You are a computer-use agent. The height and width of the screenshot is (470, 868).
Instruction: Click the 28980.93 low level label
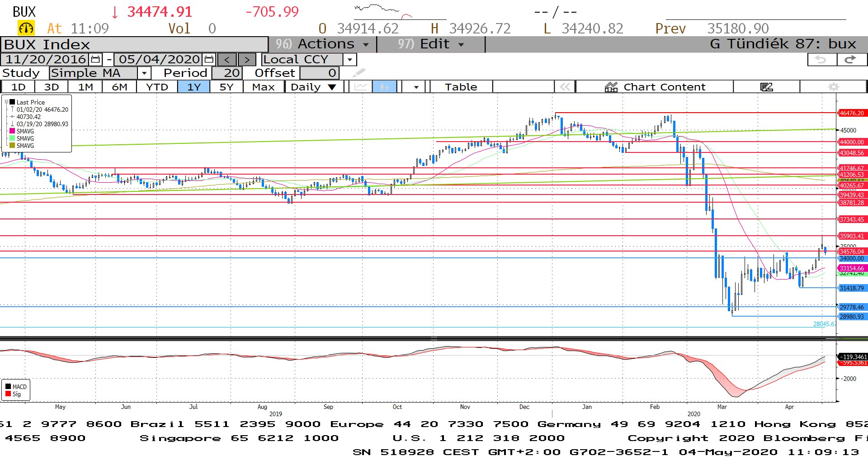pyautogui.click(x=852, y=317)
